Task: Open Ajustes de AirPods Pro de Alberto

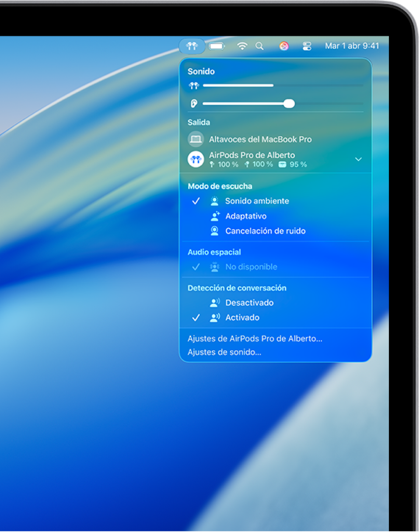Action: click(x=255, y=338)
